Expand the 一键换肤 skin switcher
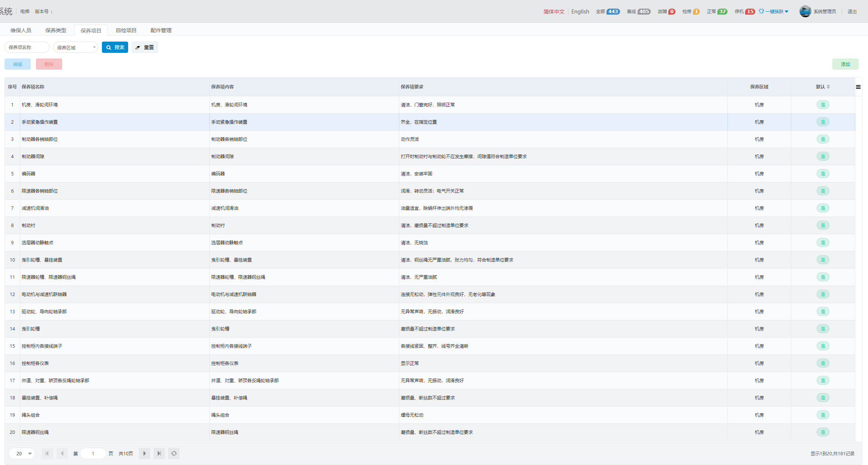The height and width of the screenshot is (465, 868). click(x=774, y=12)
